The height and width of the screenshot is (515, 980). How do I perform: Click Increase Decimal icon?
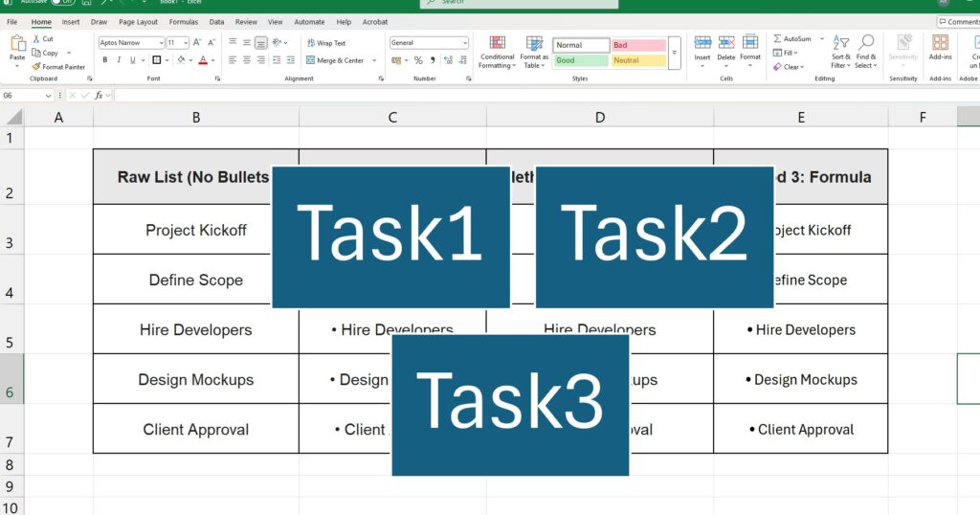pos(448,60)
